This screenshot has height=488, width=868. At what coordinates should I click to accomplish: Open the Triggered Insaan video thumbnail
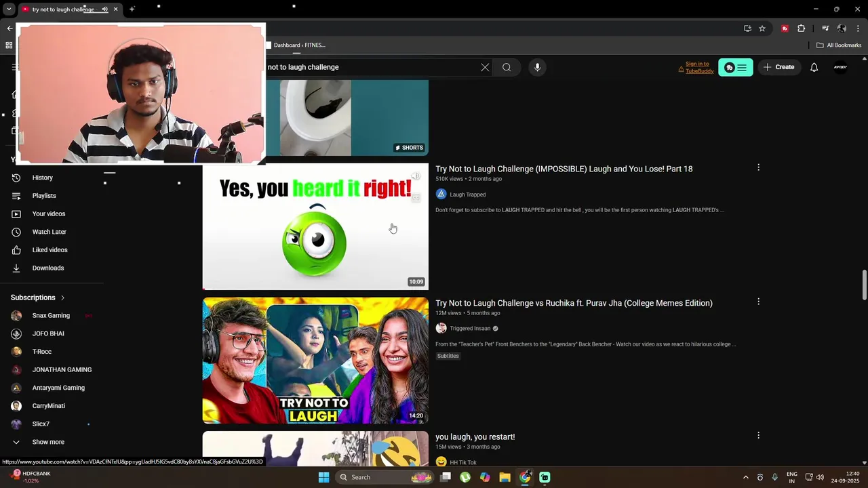[x=315, y=361]
